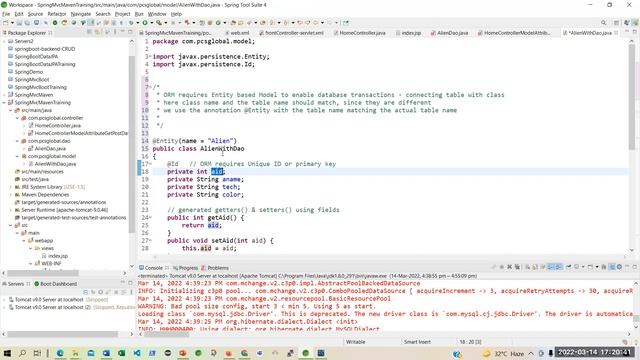Click Collapse All in Package Explorer toolbar
This screenshot has height=360, width=640.
[x=89, y=32]
